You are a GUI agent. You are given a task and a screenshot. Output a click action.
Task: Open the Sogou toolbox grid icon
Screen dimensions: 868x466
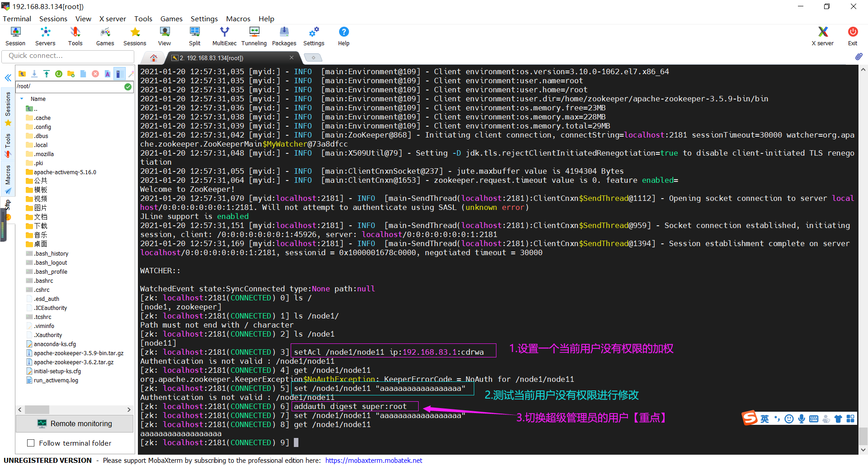(x=850, y=419)
